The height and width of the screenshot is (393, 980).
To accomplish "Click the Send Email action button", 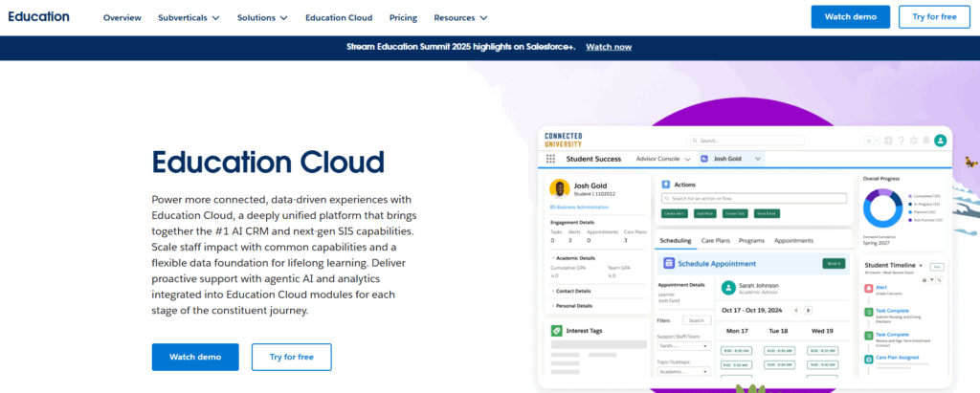I will click(767, 213).
